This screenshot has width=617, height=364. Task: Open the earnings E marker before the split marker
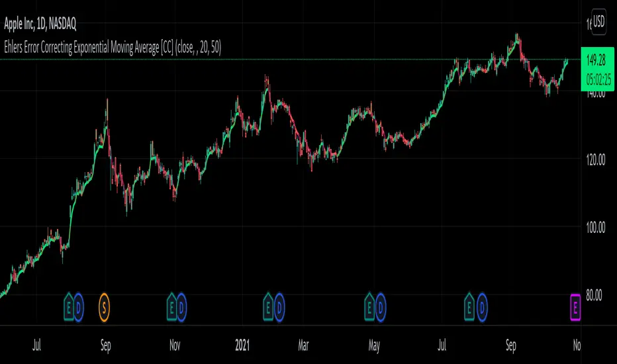(x=68, y=307)
